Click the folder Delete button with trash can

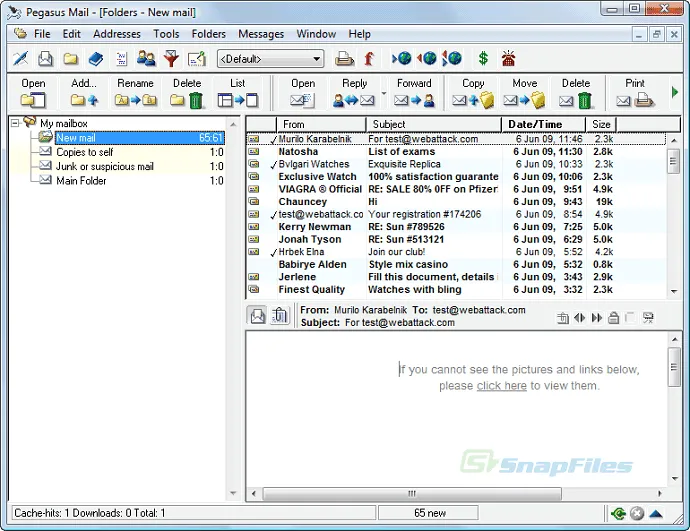187,92
